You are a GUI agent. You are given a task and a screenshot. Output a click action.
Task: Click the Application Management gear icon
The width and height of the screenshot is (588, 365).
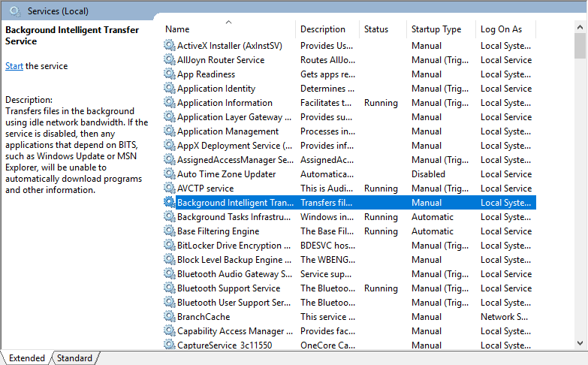pos(170,131)
